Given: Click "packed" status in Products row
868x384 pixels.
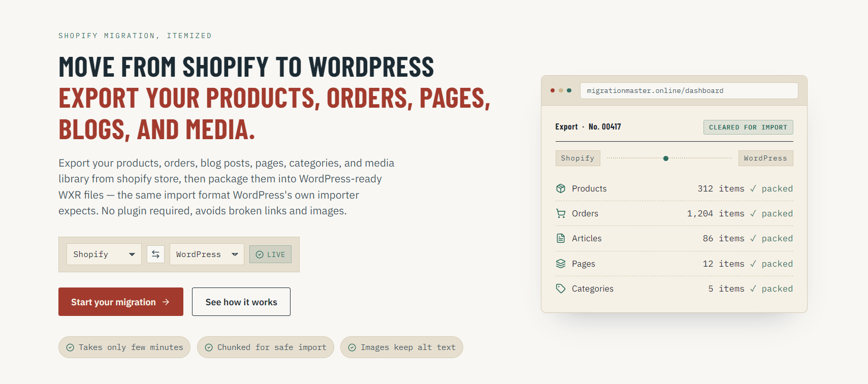Looking at the screenshot, I should (777, 188).
